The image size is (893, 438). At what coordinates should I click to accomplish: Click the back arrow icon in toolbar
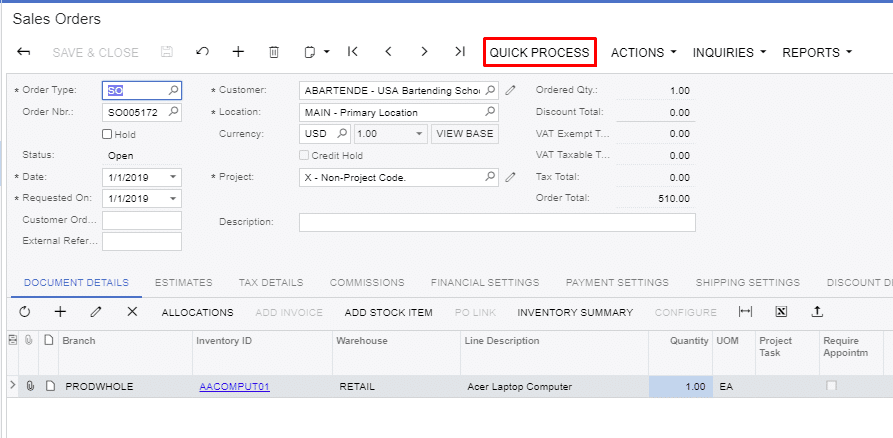(x=23, y=52)
